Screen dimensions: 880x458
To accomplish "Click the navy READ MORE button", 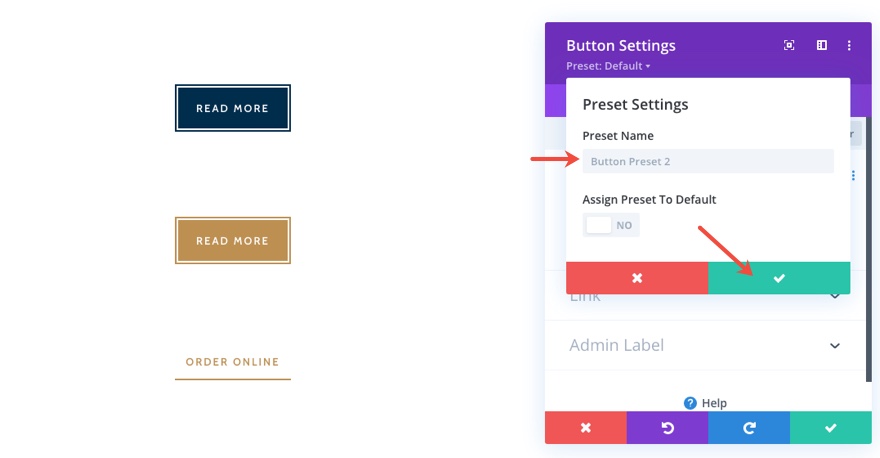I will coord(232,108).
